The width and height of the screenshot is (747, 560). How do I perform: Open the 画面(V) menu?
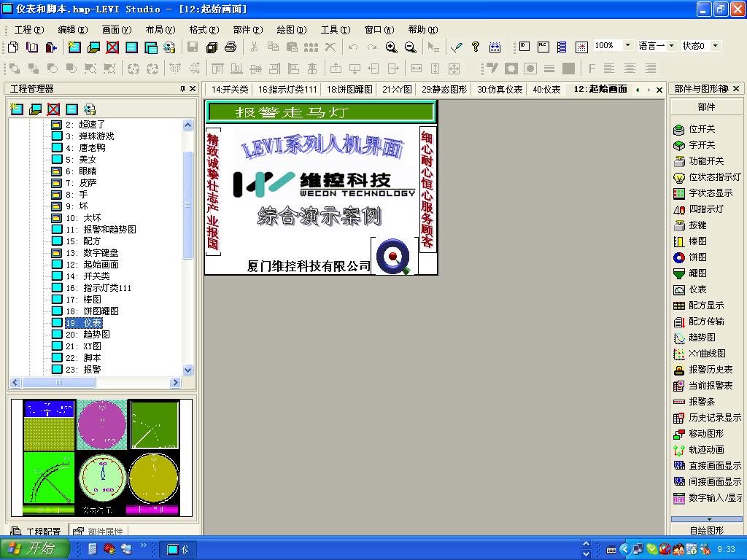[x=117, y=29]
